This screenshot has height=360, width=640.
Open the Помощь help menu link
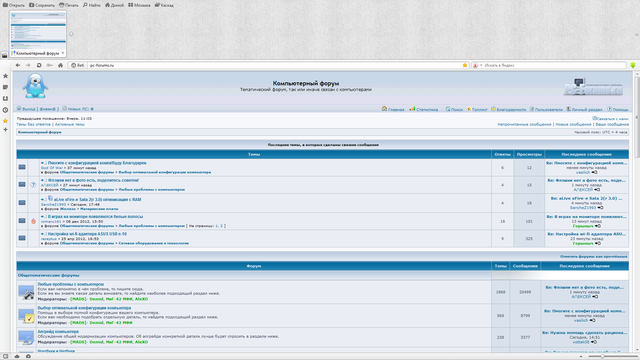click(618, 109)
